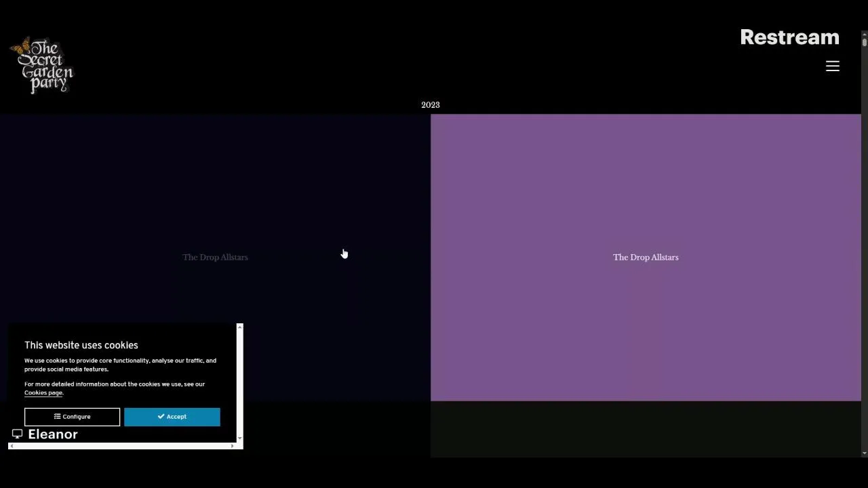The image size is (868, 488).
Task: Open the dark The Drop Allstars tile
Action: [215, 258]
